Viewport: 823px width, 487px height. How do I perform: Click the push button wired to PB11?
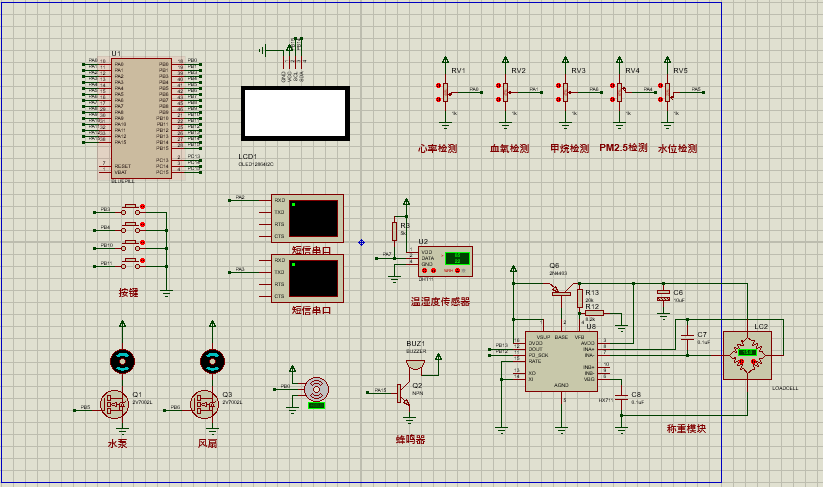(x=131, y=264)
